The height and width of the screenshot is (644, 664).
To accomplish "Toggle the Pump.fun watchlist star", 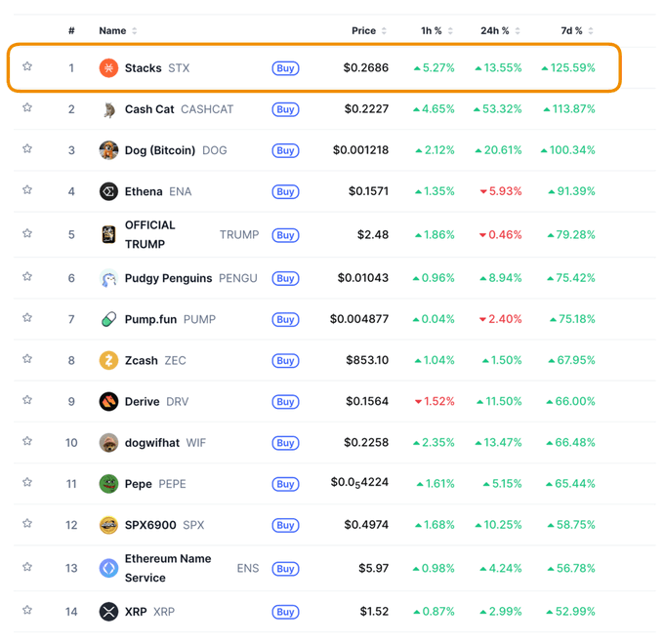I will click(x=27, y=317).
